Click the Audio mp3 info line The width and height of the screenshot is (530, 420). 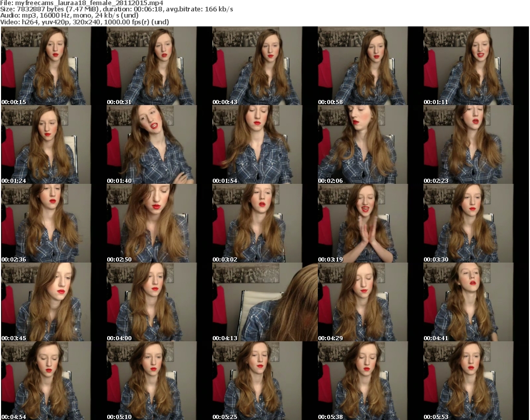(69, 16)
